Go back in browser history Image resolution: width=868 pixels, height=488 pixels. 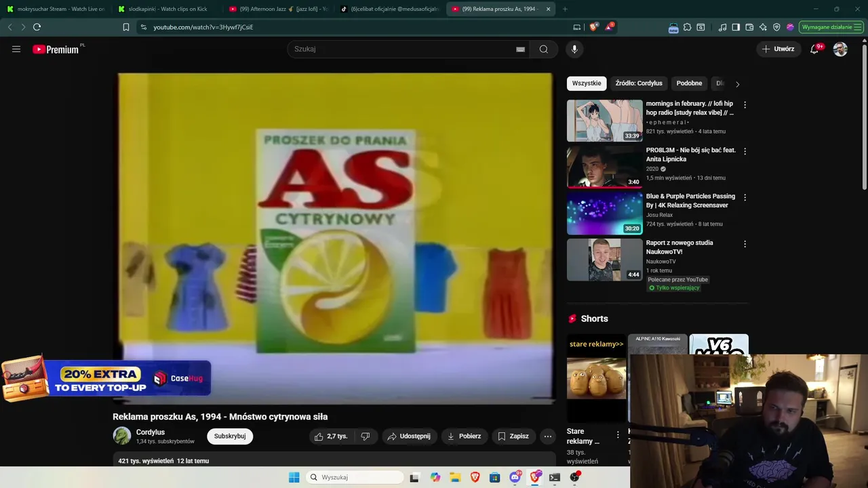point(9,27)
